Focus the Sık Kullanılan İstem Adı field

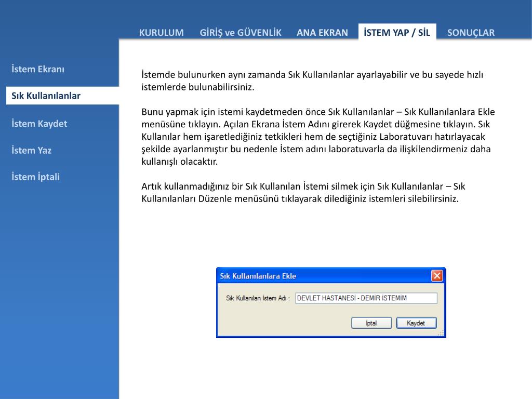(x=366, y=298)
